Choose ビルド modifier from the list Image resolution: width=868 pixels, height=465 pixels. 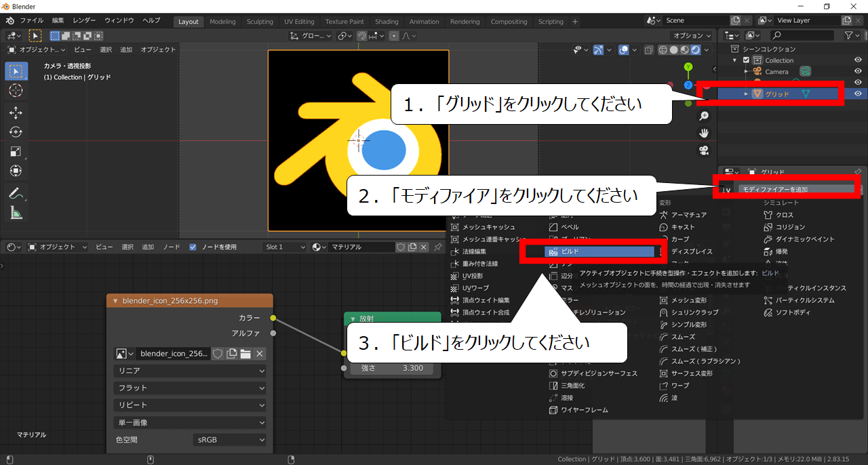pyautogui.click(x=599, y=251)
